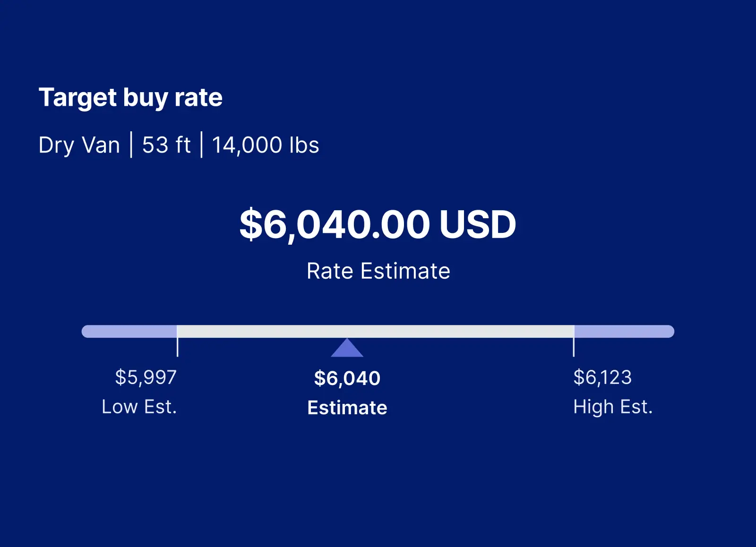
Task: Click separator bar between 53 ft and 14,000 lbs
Action: pyautogui.click(x=202, y=145)
